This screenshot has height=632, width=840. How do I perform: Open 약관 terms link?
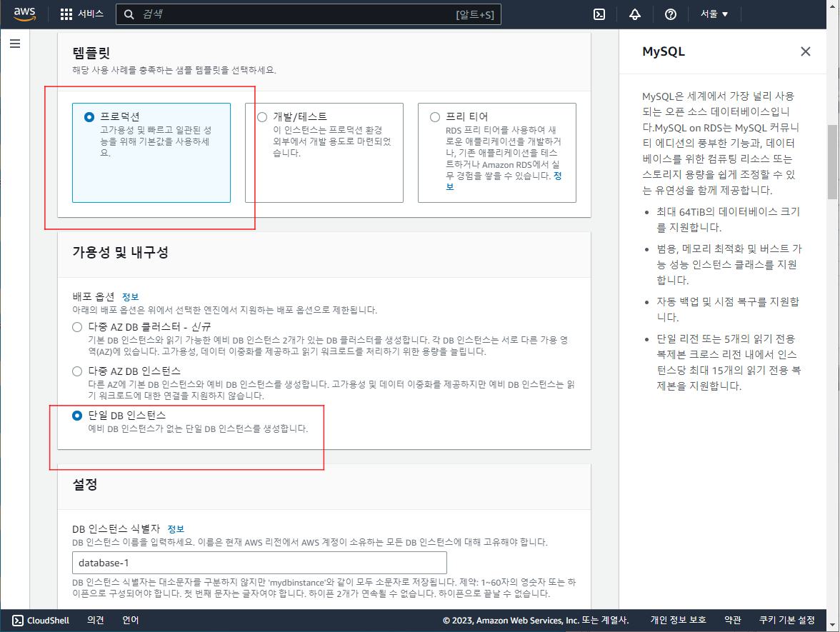733,620
